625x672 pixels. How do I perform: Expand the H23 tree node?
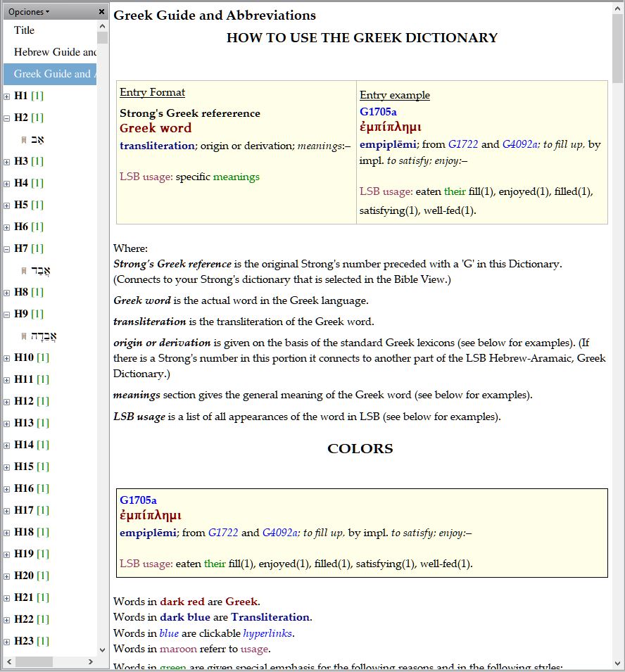[x=7, y=642]
